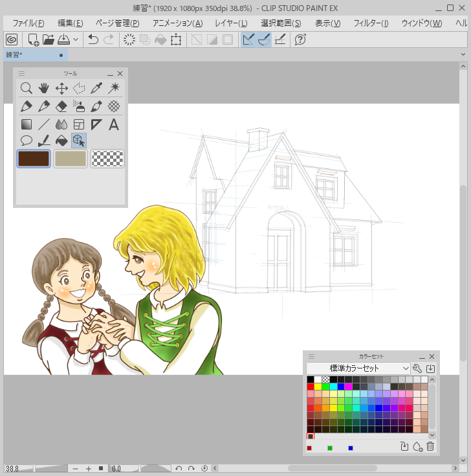Open the CLIP STUDIO support question icon

click(300, 40)
